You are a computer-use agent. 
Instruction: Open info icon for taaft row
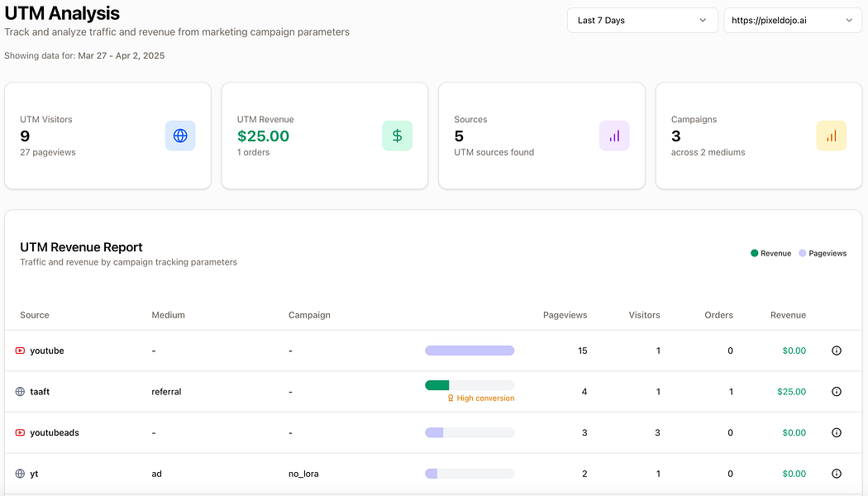[836, 392]
